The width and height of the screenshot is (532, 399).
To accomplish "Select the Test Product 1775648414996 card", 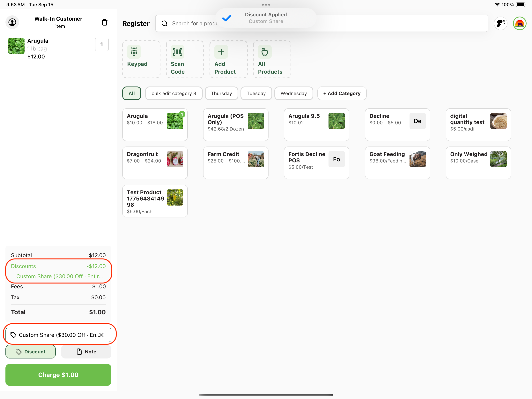I will click(155, 201).
